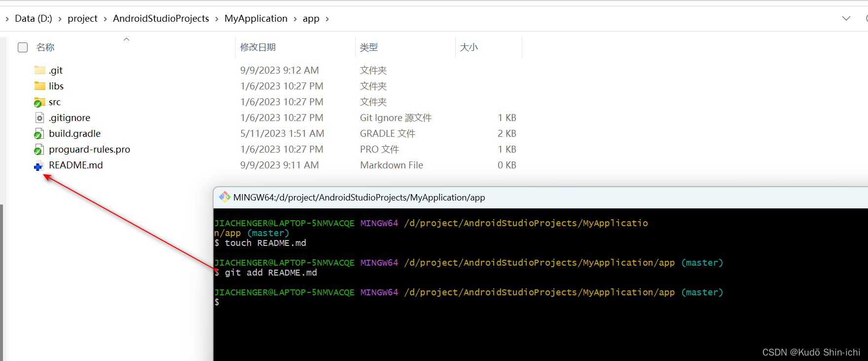Select the proguard-rules.pro file name
The image size is (868, 361).
pyautogui.click(x=89, y=149)
